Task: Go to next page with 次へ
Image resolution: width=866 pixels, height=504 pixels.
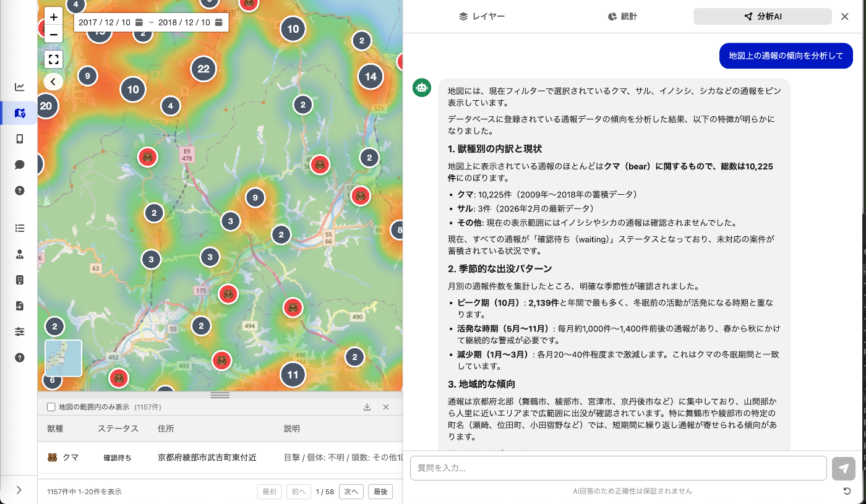Action: pos(351,492)
